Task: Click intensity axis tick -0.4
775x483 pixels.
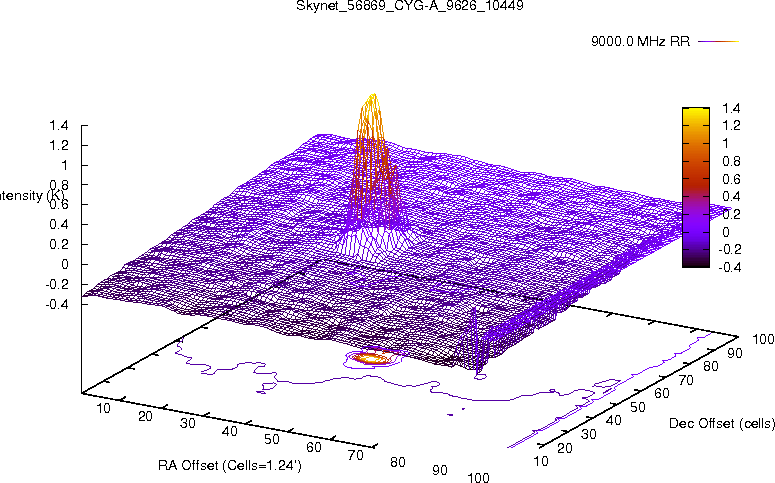Action: coord(56,304)
